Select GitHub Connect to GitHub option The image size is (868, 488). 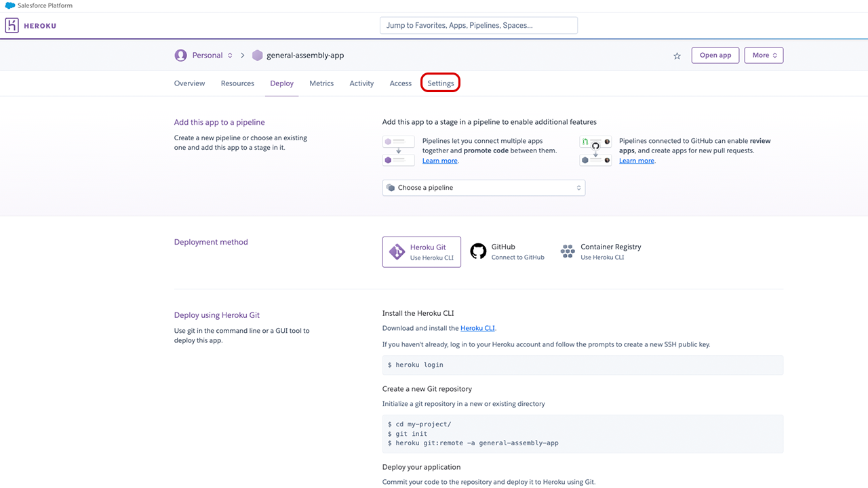click(x=507, y=252)
